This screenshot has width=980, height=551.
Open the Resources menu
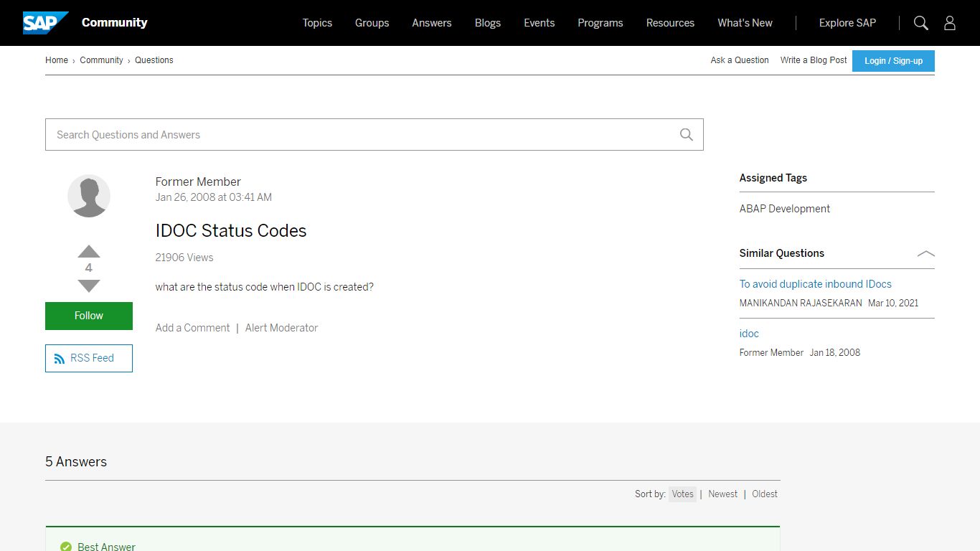click(x=670, y=23)
